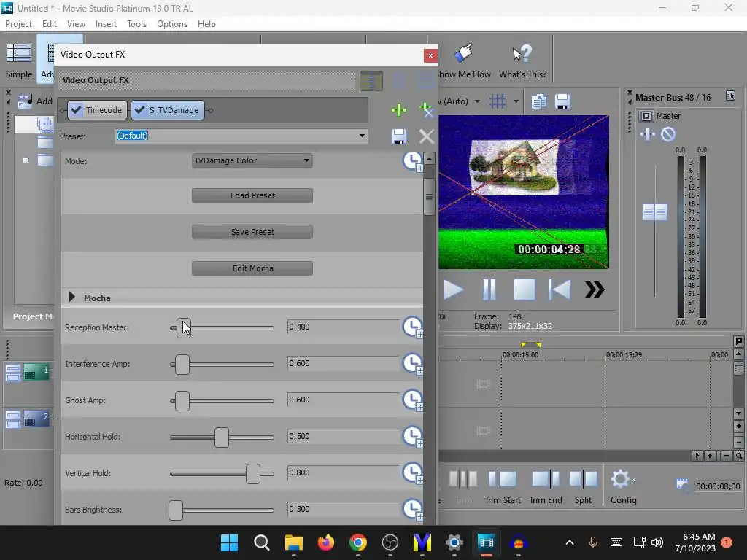The height and width of the screenshot is (560, 747).
Task: Click the Master Bus volume fader
Action: click(x=654, y=212)
